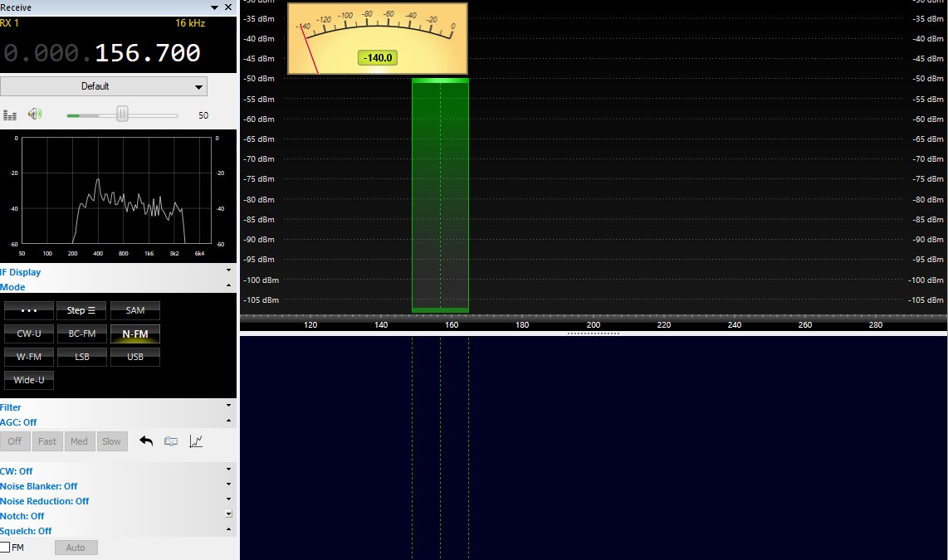Select the SAM mode button
Screen dimensions: 948x560
click(134, 310)
